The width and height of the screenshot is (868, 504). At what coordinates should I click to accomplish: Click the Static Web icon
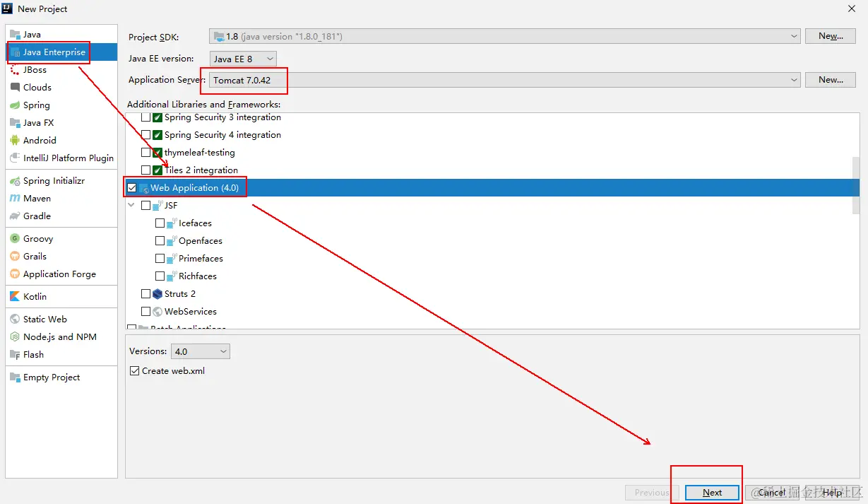(x=15, y=320)
